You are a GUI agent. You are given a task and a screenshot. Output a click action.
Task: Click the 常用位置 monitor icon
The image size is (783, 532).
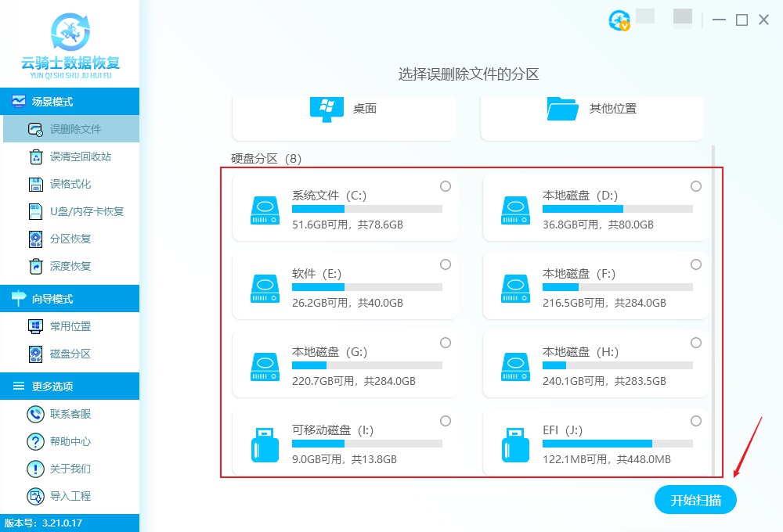35,326
